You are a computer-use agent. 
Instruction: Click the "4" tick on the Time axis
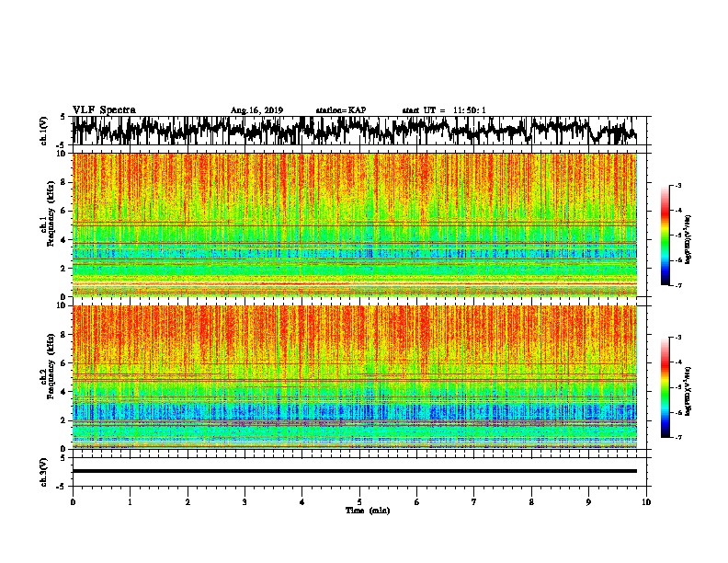point(302,502)
